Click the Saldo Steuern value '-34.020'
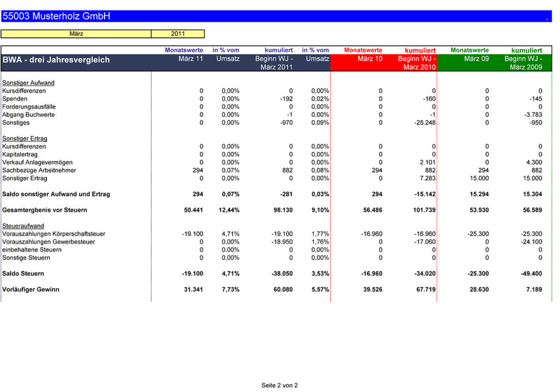560x392 pixels. (425, 274)
